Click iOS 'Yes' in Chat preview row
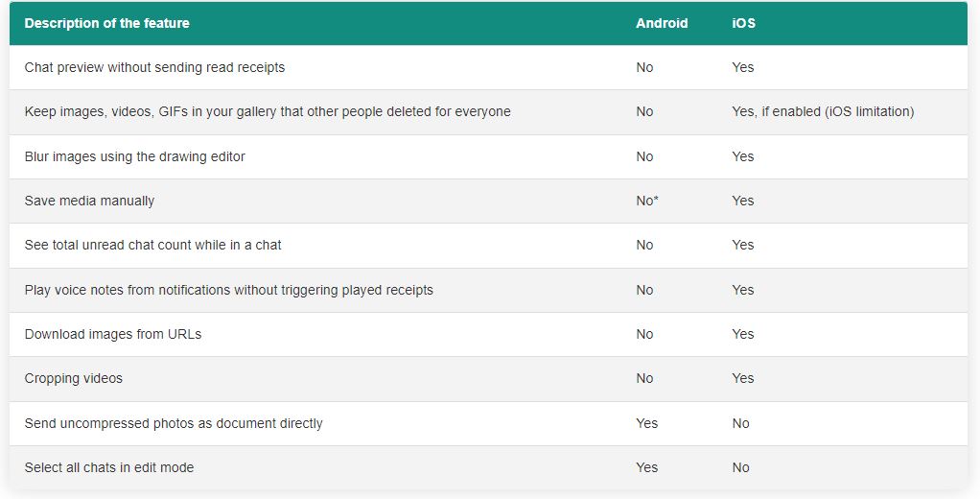The width and height of the screenshot is (980, 499). click(743, 67)
